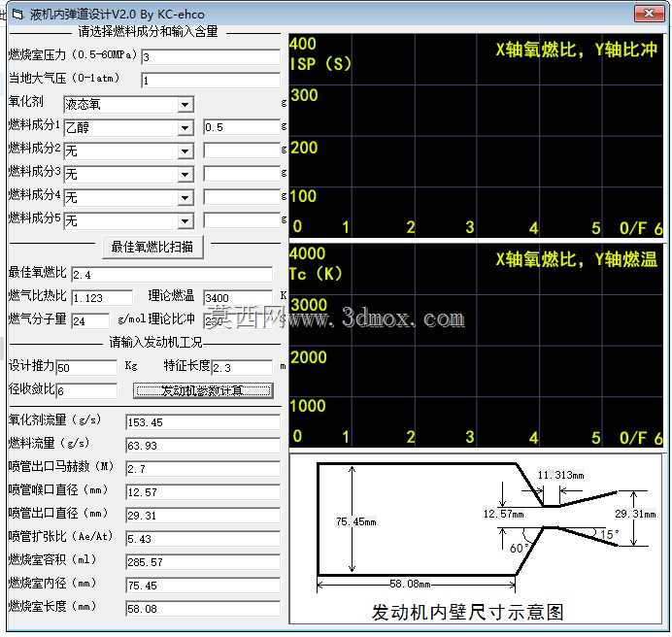The height and width of the screenshot is (637, 672).
Task: Click the 径收敛比 field showing 6
Action: pos(86,390)
